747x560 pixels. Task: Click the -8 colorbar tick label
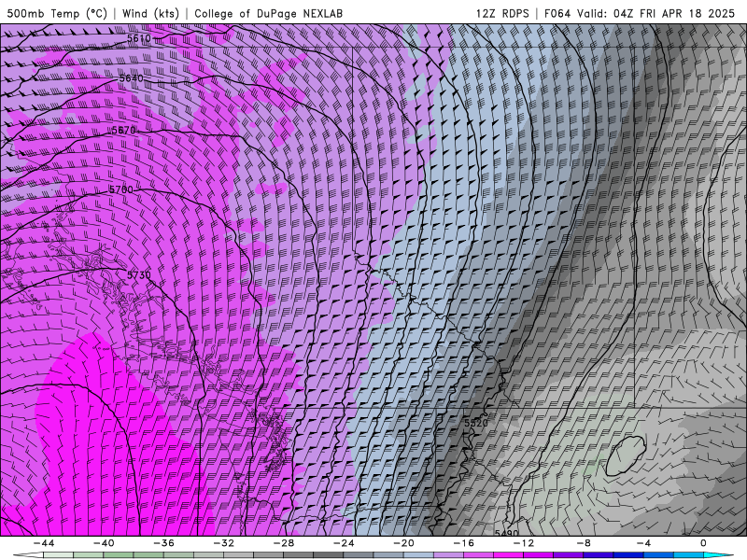584,543
